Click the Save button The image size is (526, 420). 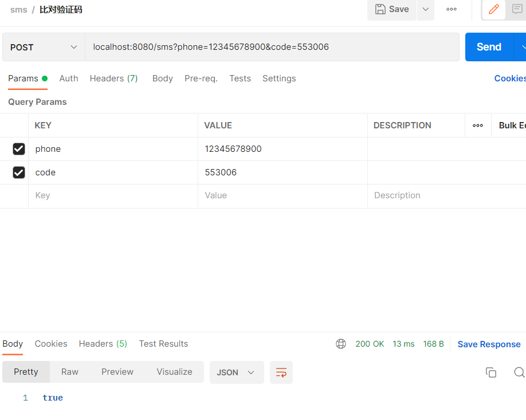[391, 9]
